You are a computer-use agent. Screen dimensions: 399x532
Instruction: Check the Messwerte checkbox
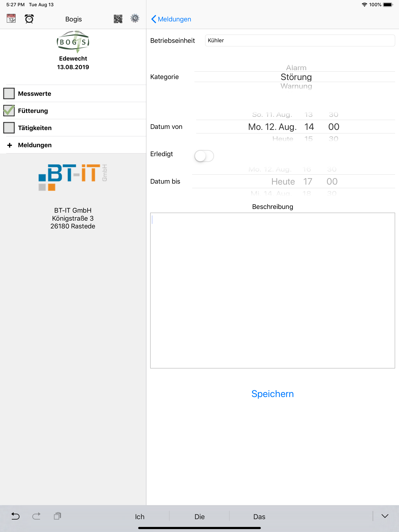coord(9,93)
